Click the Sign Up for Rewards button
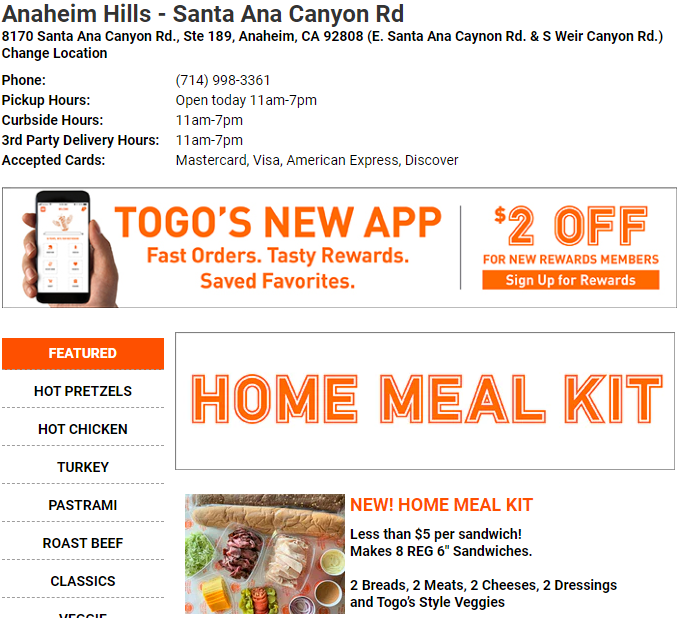 point(570,280)
